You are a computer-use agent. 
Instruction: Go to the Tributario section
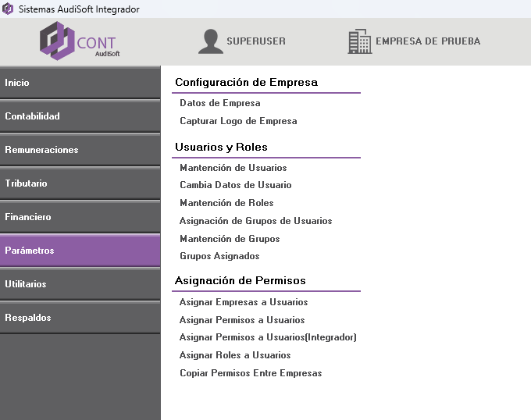coord(80,183)
